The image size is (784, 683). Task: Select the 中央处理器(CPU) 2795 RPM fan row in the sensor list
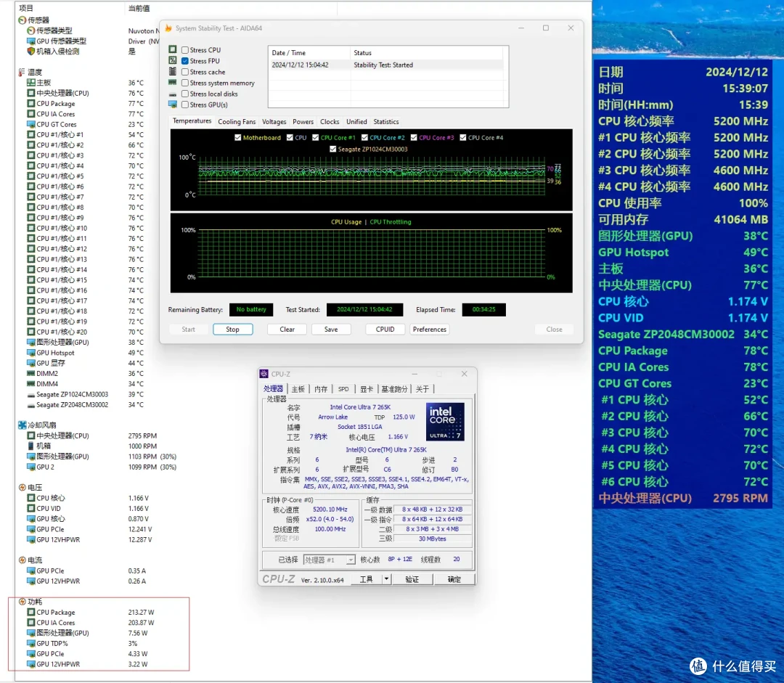point(92,436)
